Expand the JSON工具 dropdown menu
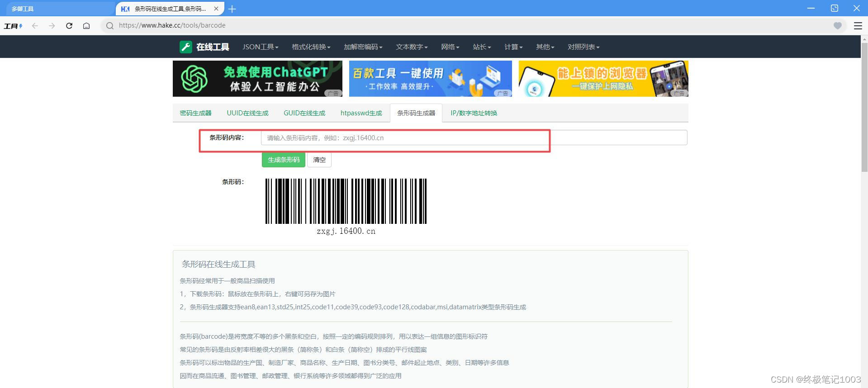 [260, 47]
